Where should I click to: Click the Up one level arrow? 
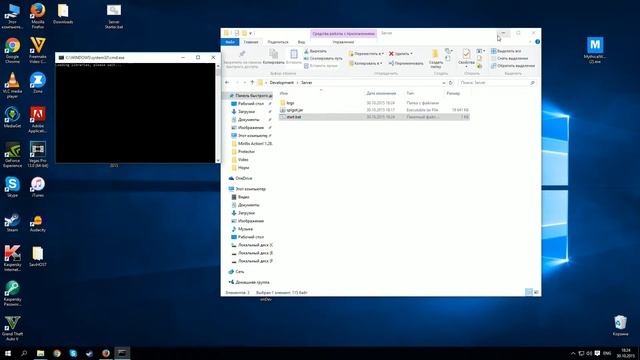[x=252, y=82]
